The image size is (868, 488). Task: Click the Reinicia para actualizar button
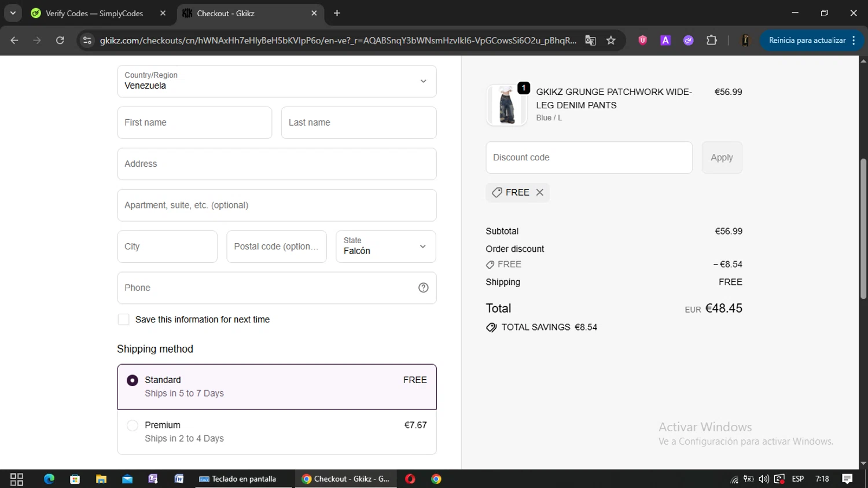coord(812,41)
